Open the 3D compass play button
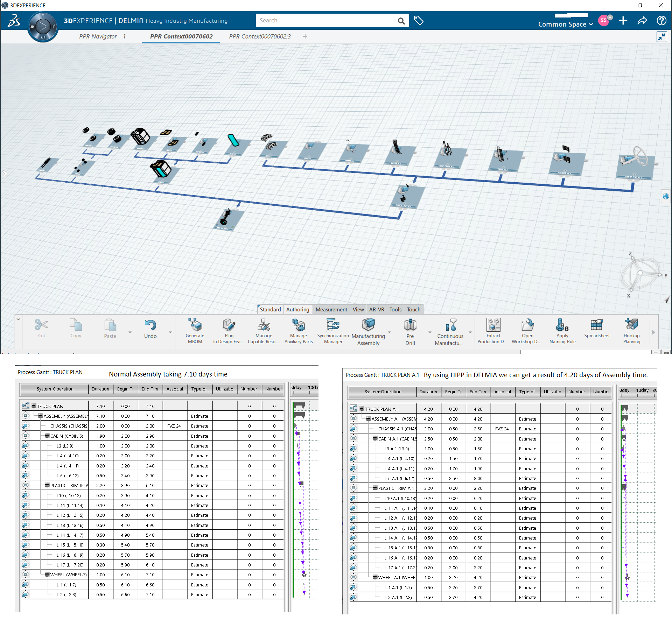 (x=43, y=27)
